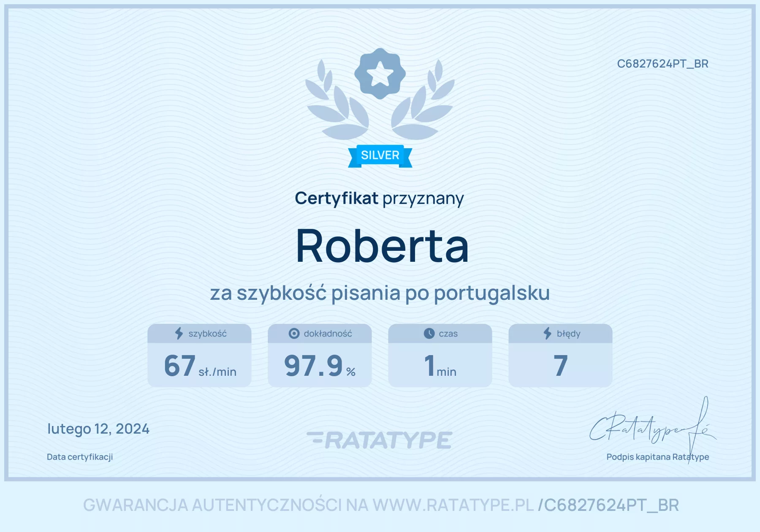This screenshot has width=760, height=532.
Task: Click the speed value 67 sł./min
Action: (200, 366)
